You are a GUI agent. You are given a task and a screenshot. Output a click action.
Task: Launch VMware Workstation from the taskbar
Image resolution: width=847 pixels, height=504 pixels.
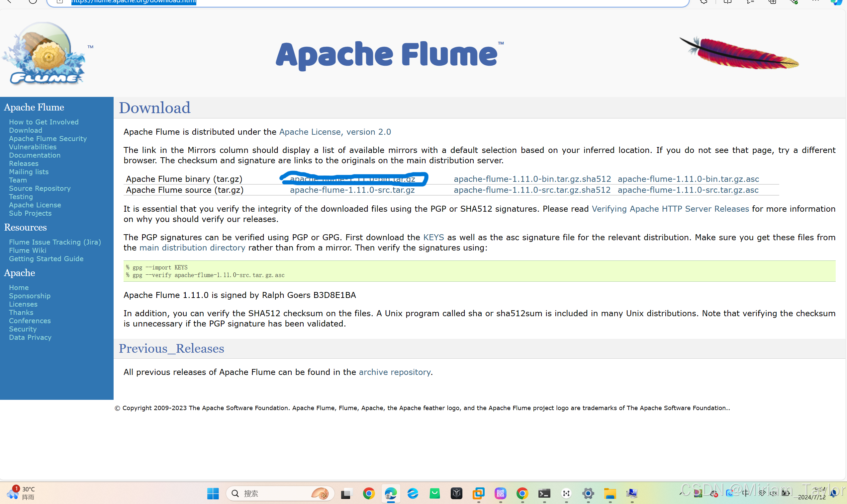(x=479, y=493)
